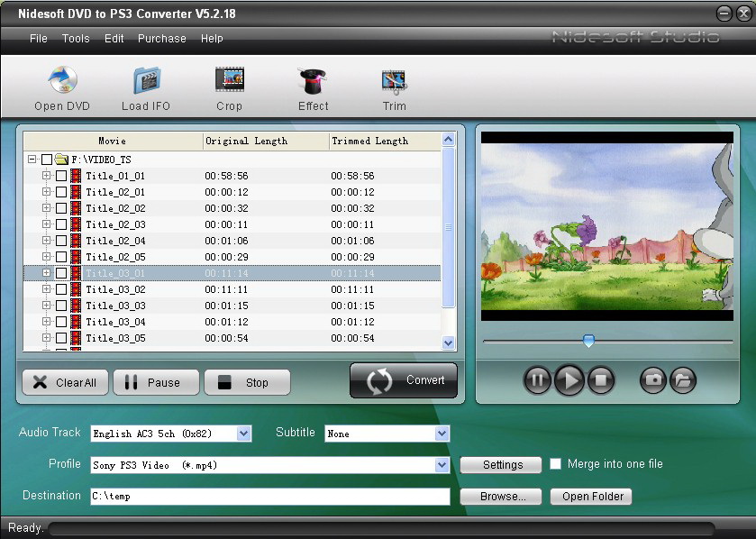Enable Merge into one file
The height and width of the screenshot is (539, 756).
556,464
